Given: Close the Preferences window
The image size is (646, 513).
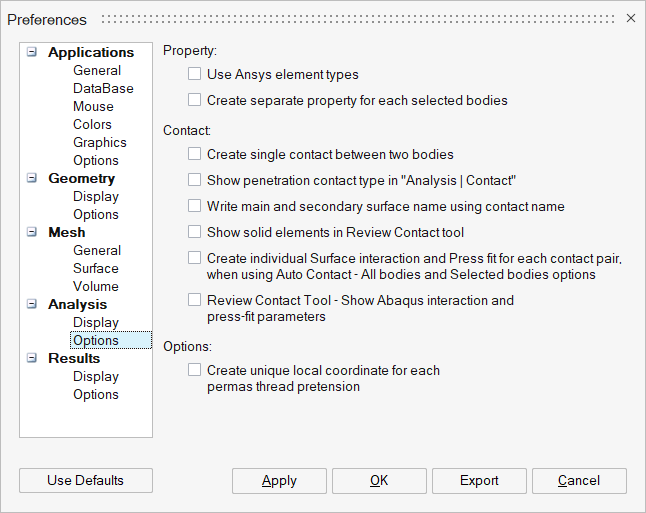Looking at the screenshot, I should click(x=631, y=18).
